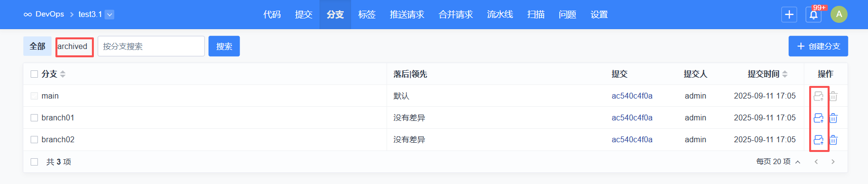
Task: Click the 创建分支 button
Action: 818,46
